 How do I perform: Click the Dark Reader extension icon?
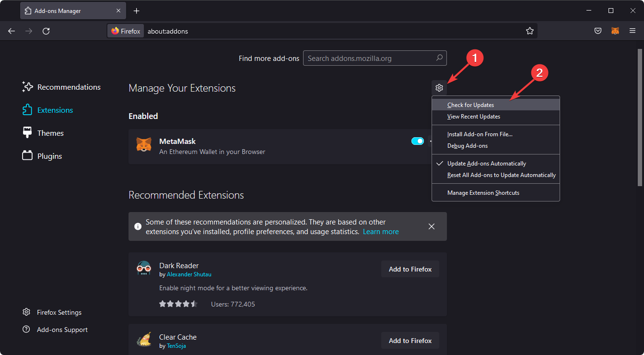[x=144, y=268]
